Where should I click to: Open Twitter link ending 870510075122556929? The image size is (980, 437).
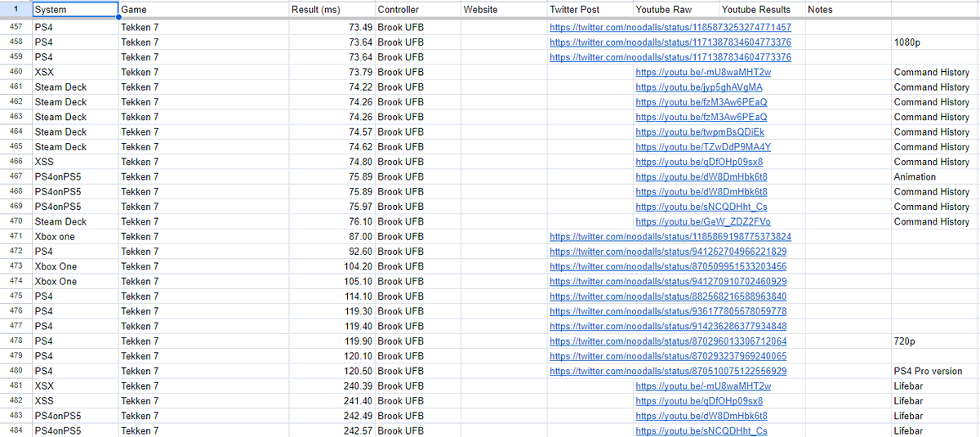pyautogui.click(x=668, y=372)
